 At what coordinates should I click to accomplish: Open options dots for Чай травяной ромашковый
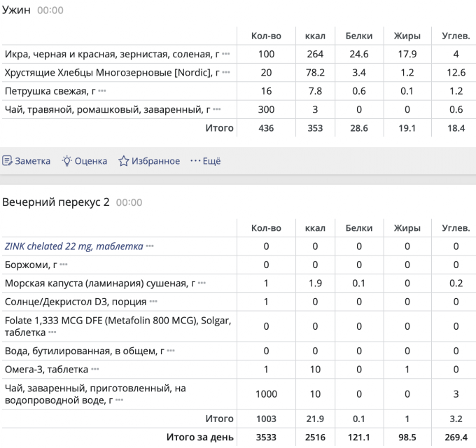[216, 110]
